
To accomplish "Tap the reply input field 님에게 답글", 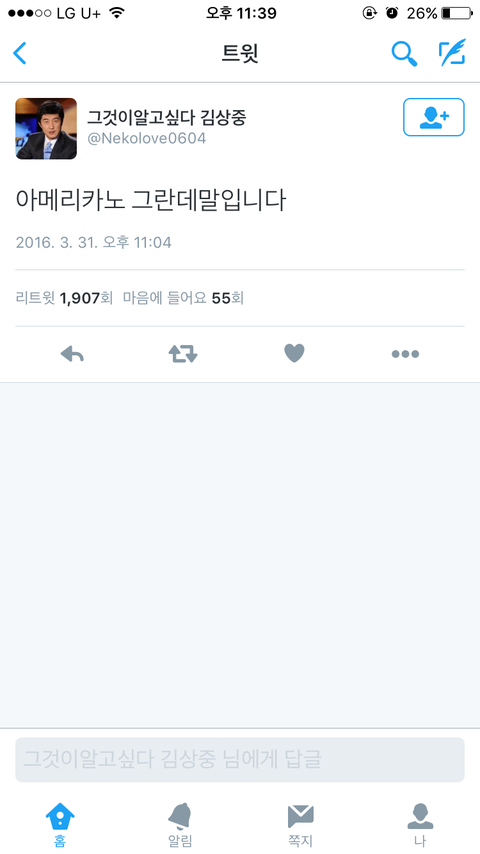I will 240,760.
